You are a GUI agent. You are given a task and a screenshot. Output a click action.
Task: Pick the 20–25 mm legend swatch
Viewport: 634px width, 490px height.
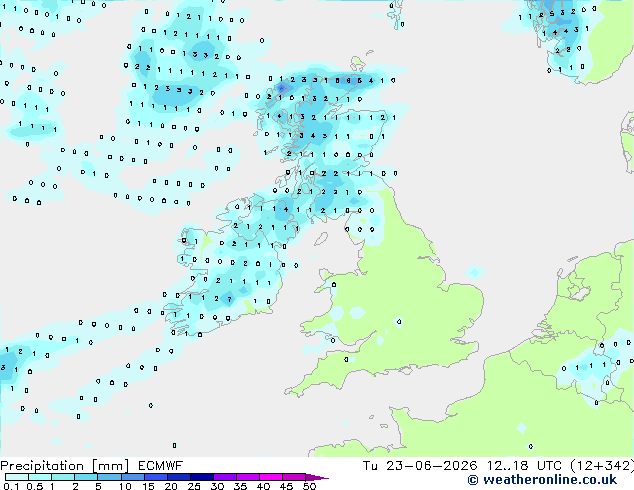179,477
